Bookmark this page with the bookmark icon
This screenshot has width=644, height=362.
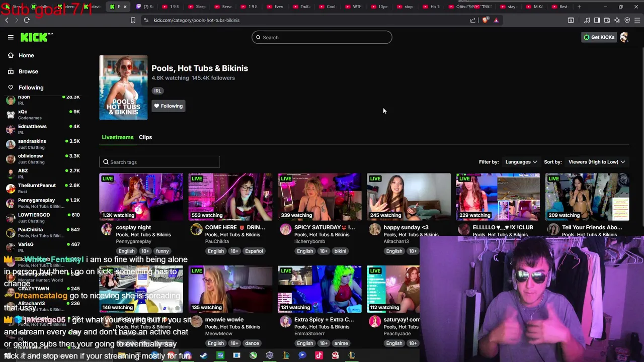[x=133, y=20]
